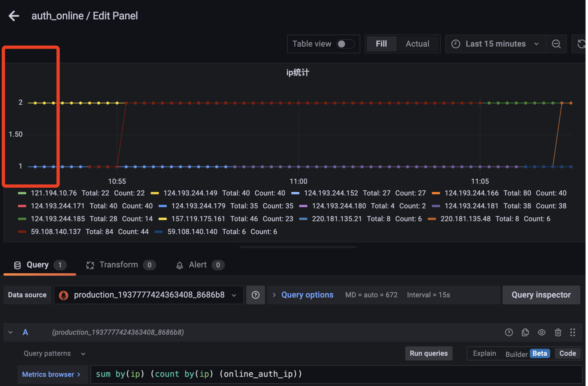Click the Run queries button
588x386 pixels.
point(429,353)
